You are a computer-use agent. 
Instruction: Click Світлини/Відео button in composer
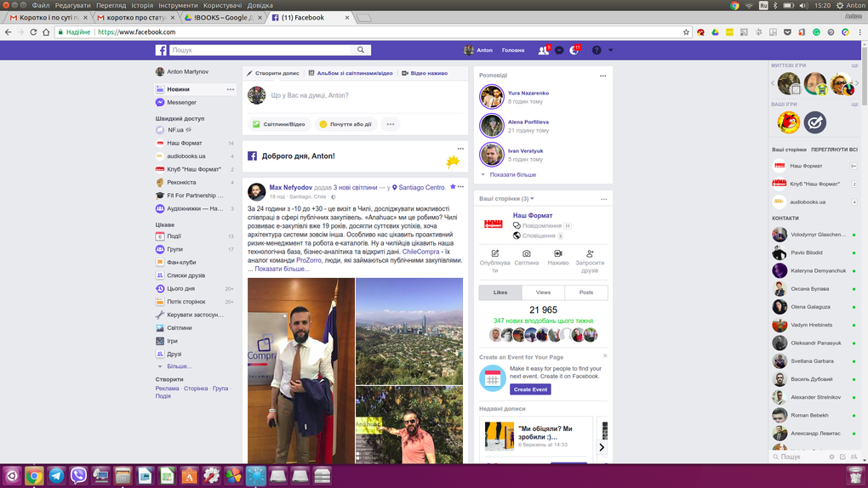[x=279, y=124]
